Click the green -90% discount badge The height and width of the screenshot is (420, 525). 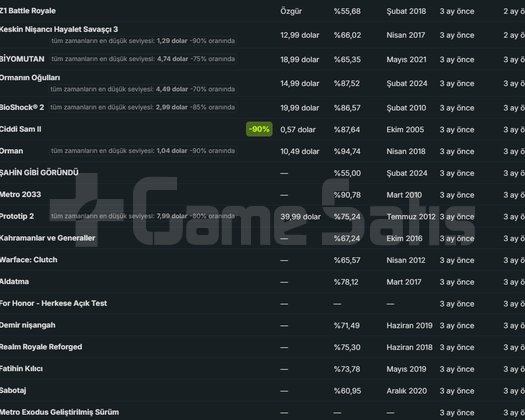[259, 129]
